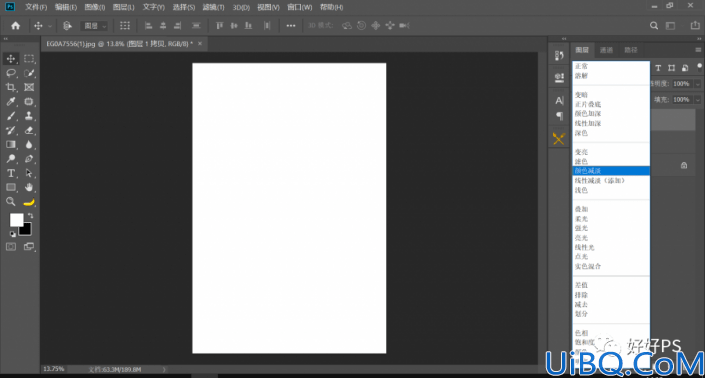The height and width of the screenshot is (378, 705).
Task: Select the Pen tool
Action: 29,159
